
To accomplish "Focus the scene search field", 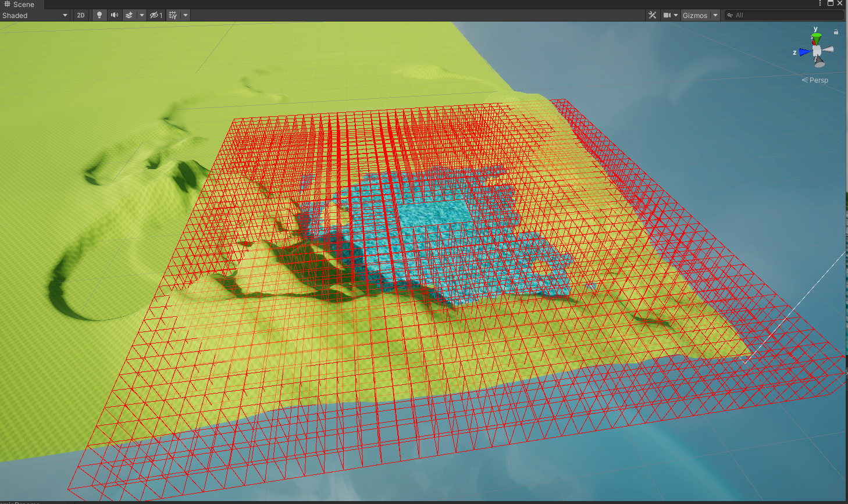I will coord(783,15).
